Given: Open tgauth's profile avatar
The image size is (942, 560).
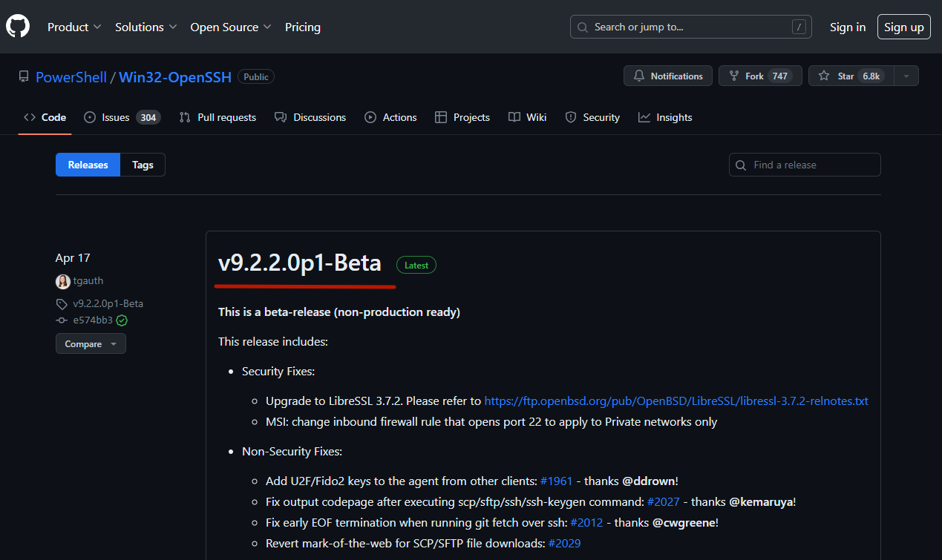Looking at the screenshot, I should click(x=62, y=281).
